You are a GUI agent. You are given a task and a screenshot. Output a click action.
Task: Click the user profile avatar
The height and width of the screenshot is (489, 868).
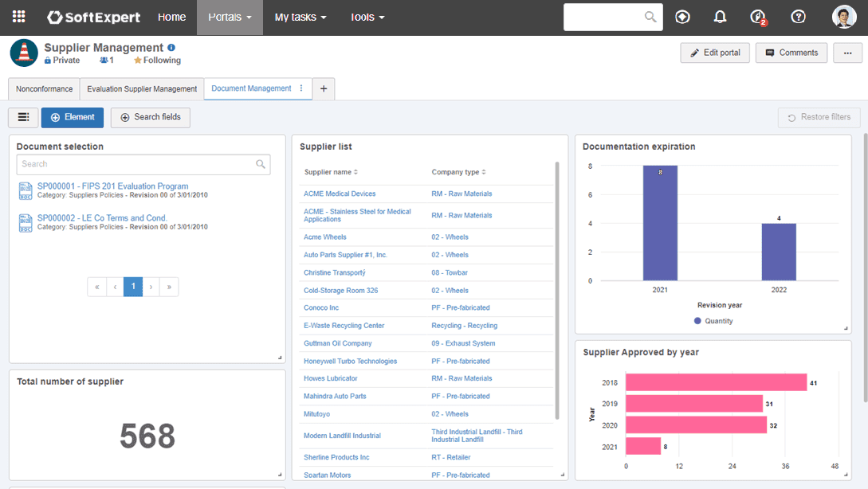coord(844,16)
